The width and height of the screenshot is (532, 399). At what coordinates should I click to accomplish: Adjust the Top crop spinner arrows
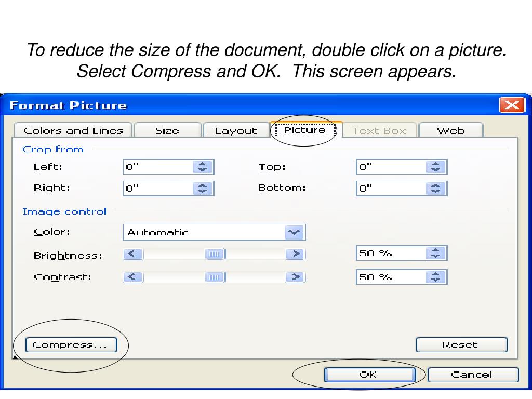[x=436, y=167]
